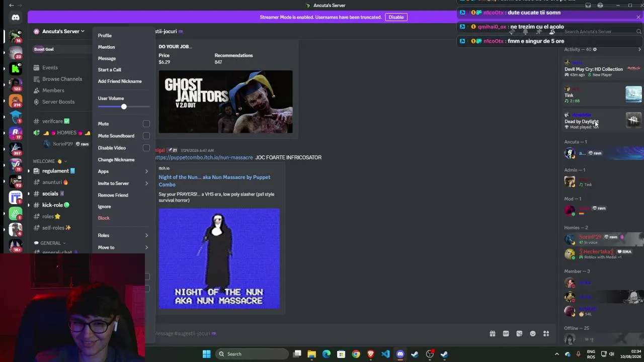Open Windows Start menu
This screenshot has height=362, width=644.
click(x=206, y=354)
